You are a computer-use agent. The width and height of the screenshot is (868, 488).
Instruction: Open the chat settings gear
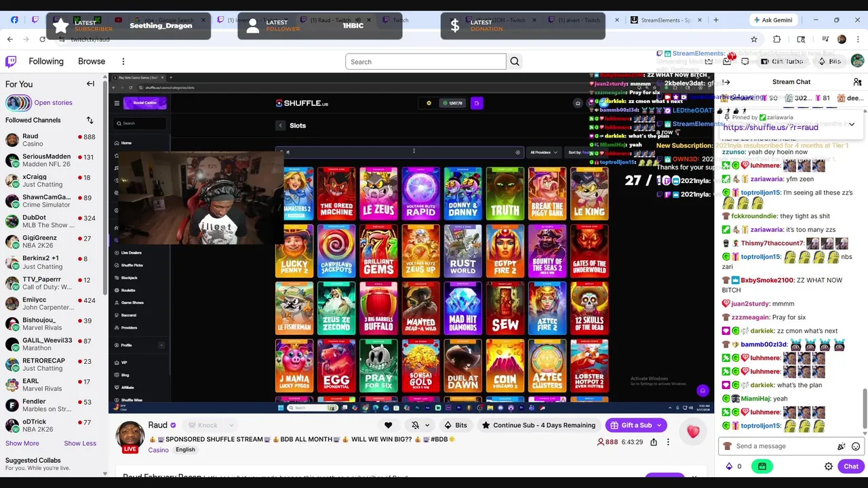(828, 466)
